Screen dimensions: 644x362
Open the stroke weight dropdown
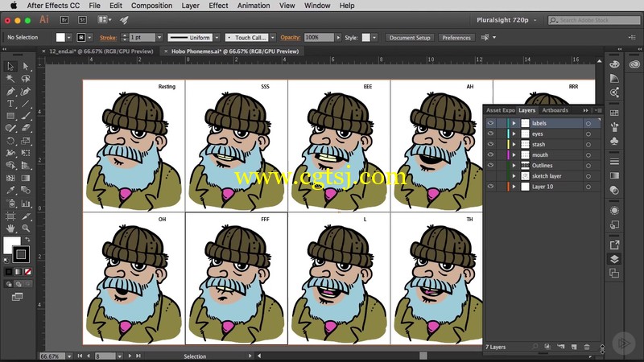[159, 37]
